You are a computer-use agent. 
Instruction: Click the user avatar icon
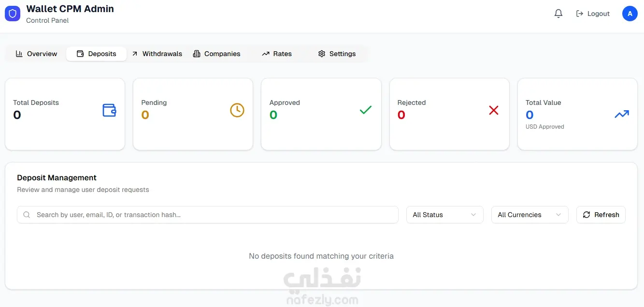(x=630, y=14)
